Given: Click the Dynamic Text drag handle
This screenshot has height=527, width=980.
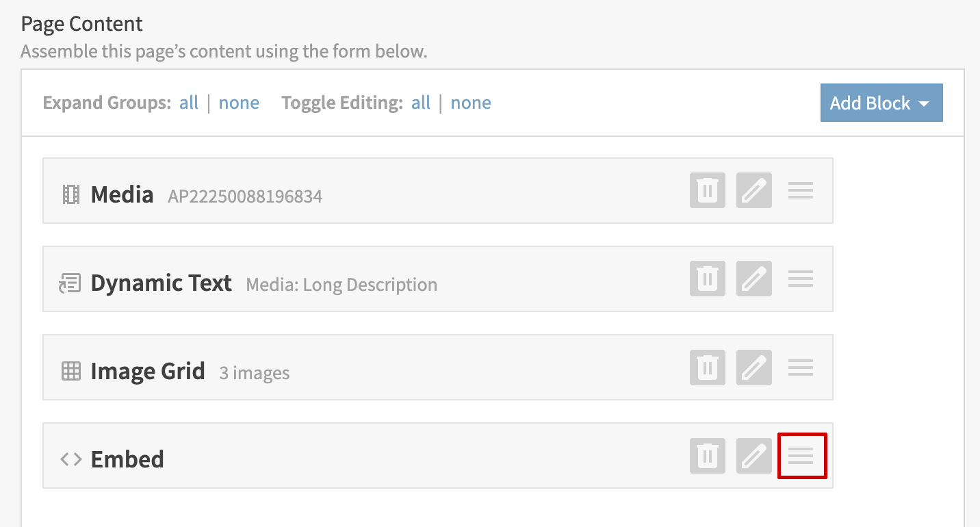Looking at the screenshot, I should coord(800,279).
